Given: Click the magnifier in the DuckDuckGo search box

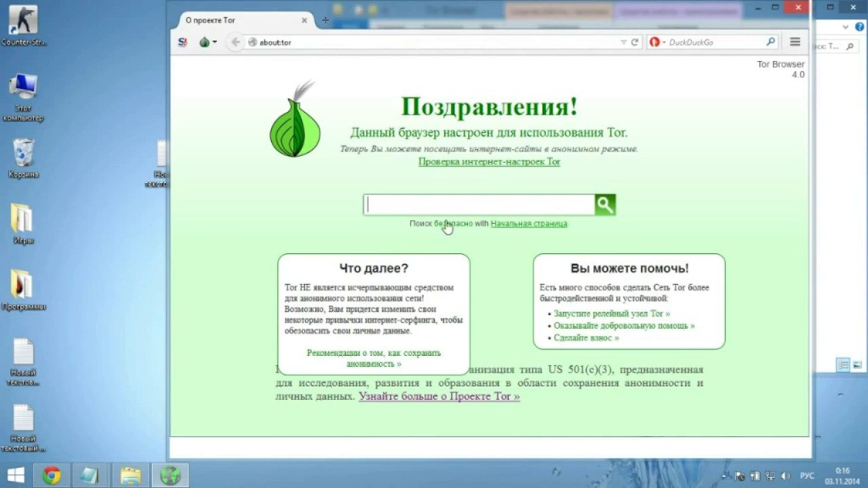Looking at the screenshot, I should pyautogui.click(x=770, y=42).
